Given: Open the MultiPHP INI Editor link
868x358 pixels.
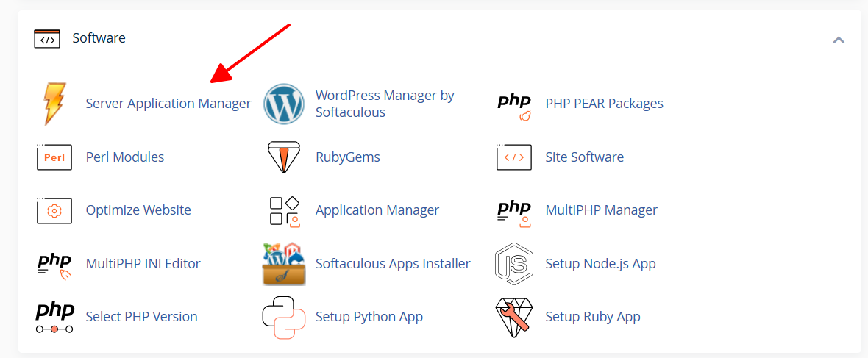Looking at the screenshot, I should [143, 264].
